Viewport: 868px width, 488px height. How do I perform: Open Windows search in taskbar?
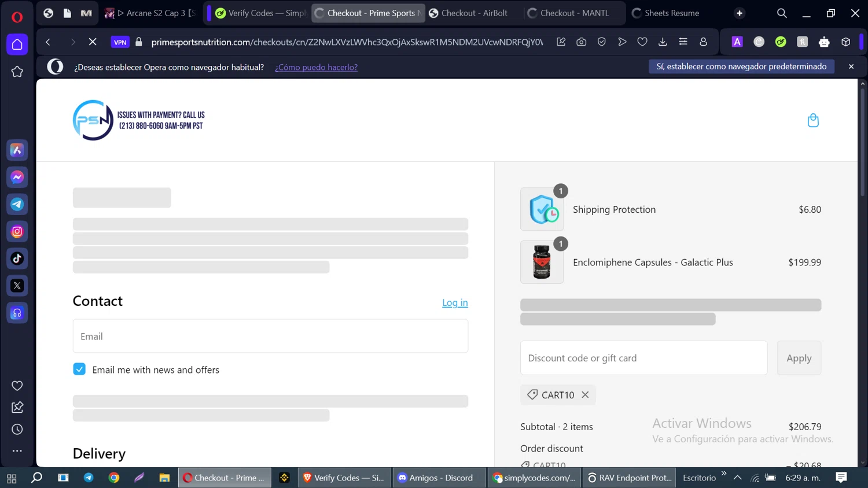(x=36, y=478)
